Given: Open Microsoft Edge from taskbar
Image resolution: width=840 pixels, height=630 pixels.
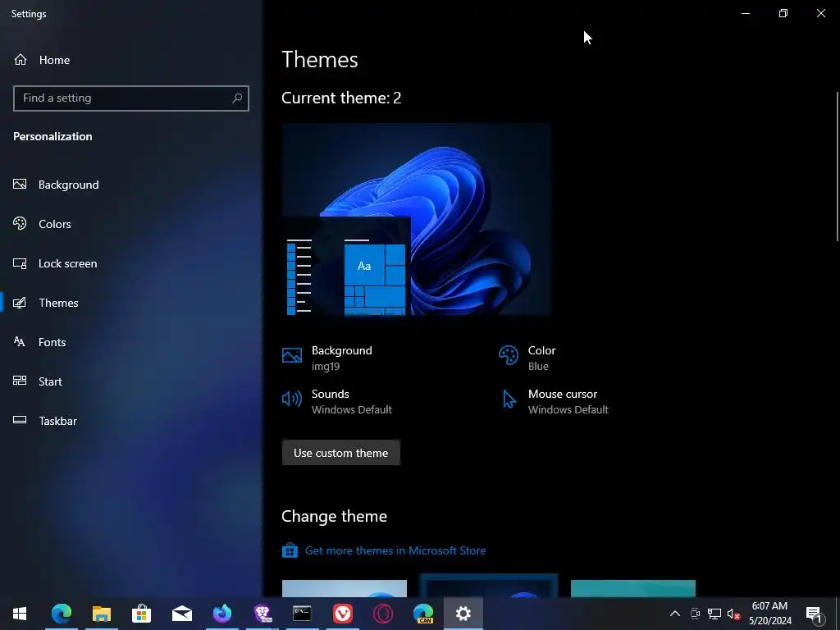Looking at the screenshot, I should tap(61, 614).
